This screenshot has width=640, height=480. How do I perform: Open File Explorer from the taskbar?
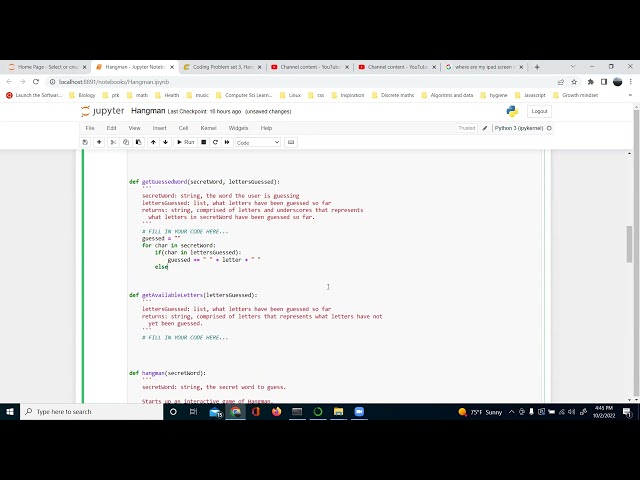coord(338,412)
